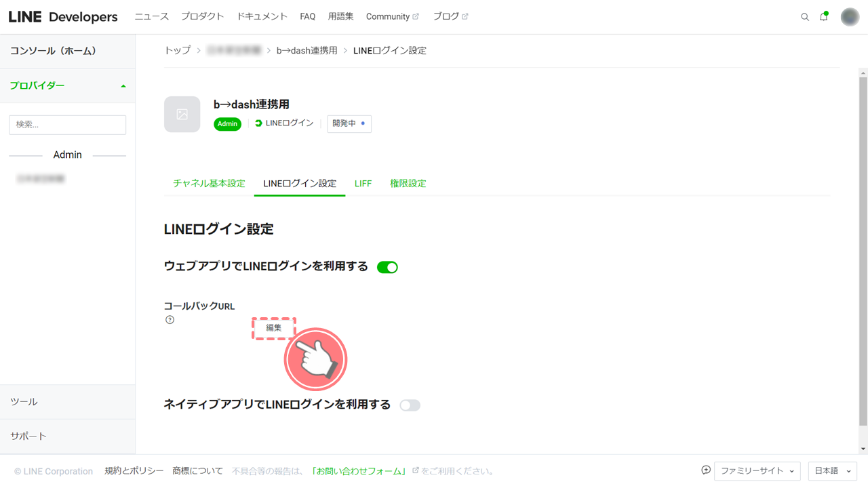868x488 pixels.
Task: Open ブログ external link
Action: (x=450, y=16)
